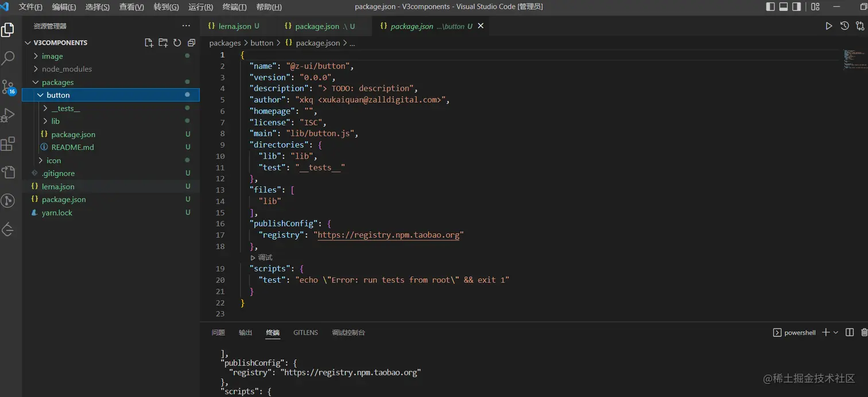The height and width of the screenshot is (397, 868).
Task: Select the 终端 panel tab
Action: (x=273, y=333)
